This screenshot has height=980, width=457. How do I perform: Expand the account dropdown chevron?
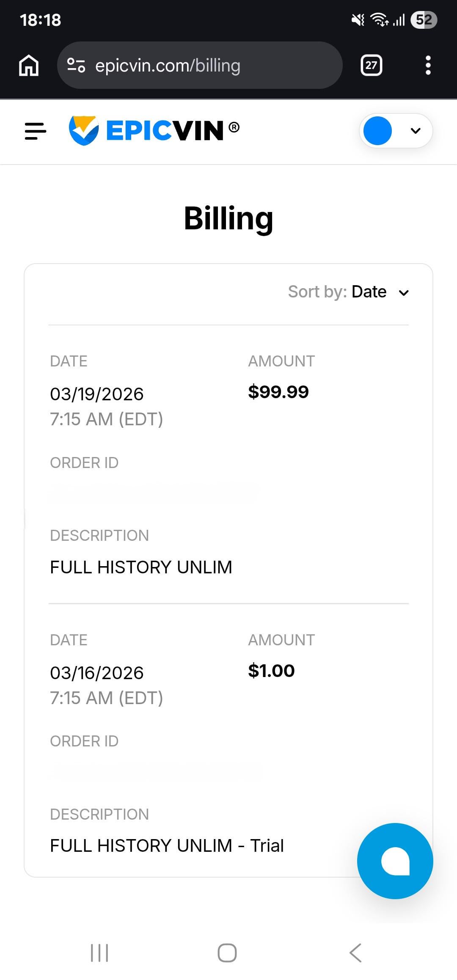tap(416, 131)
